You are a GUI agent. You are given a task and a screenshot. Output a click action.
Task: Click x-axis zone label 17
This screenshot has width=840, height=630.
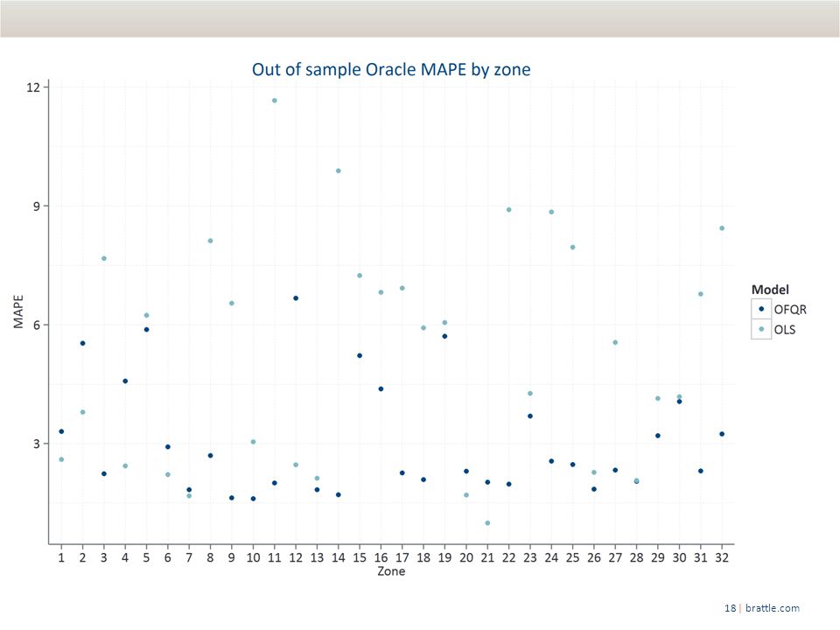[x=402, y=557]
